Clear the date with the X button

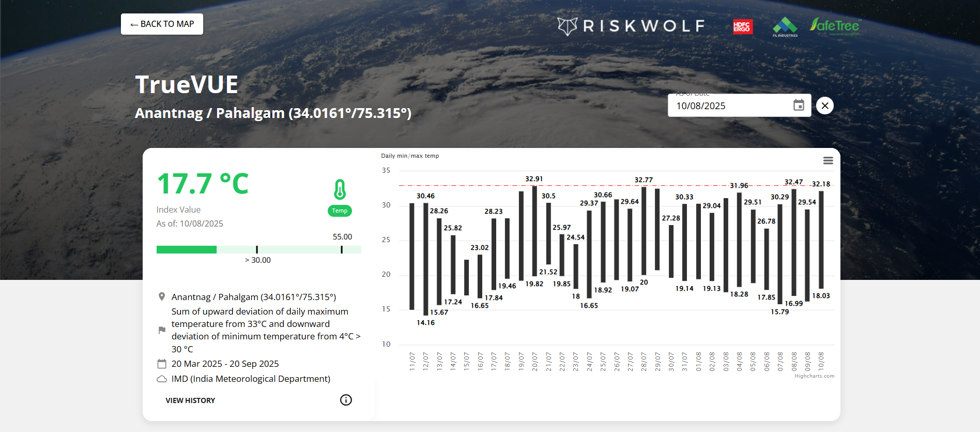(x=825, y=106)
